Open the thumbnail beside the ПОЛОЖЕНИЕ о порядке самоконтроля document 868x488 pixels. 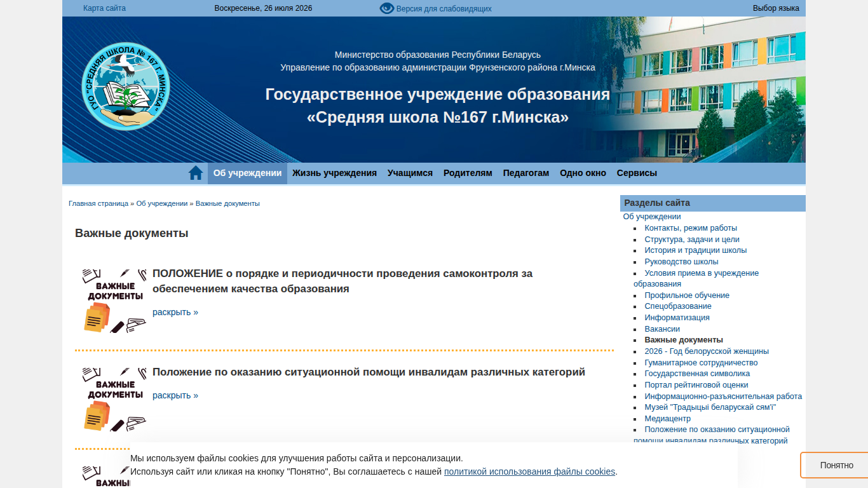tap(115, 301)
